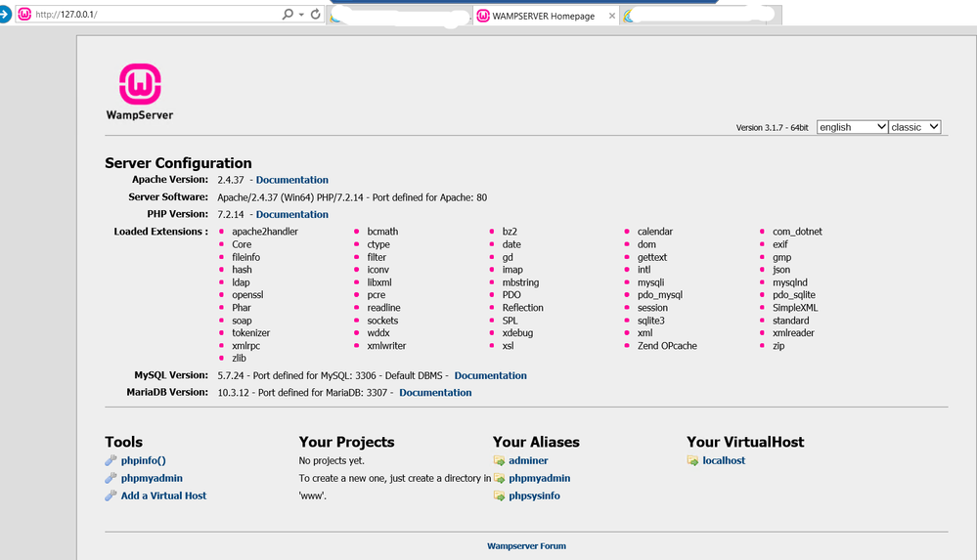Open the localhost virtual host
The height and width of the screenshot is (560, 977).
(x=724, y=460)
